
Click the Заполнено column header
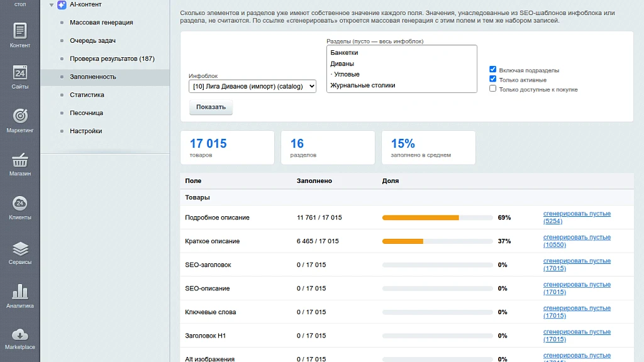(x=314, y=180)
